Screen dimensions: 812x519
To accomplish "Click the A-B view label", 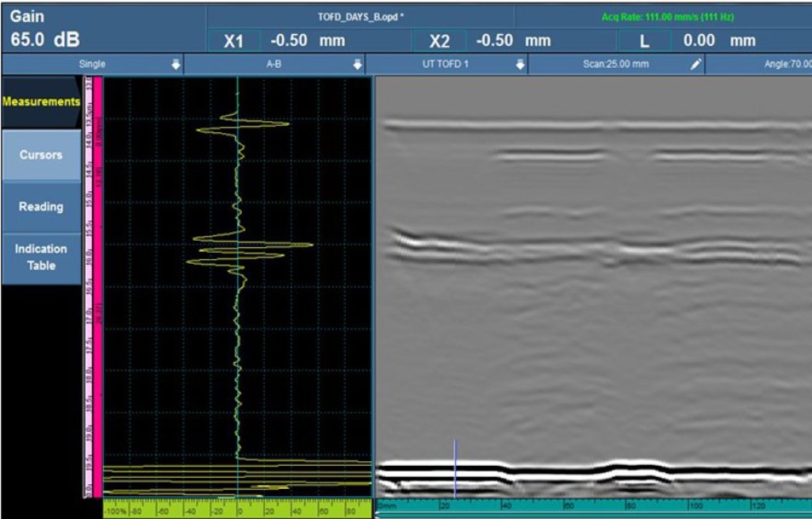I will [274, 64].
